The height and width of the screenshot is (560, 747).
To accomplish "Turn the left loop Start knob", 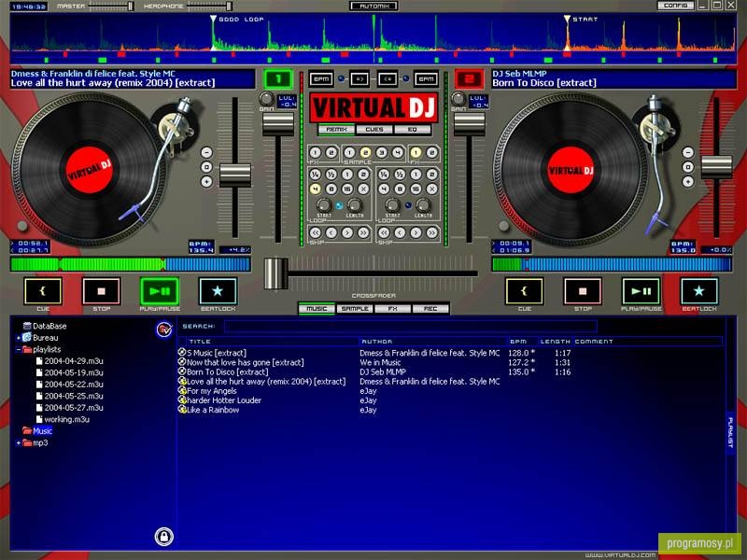I will pos(324,205).
